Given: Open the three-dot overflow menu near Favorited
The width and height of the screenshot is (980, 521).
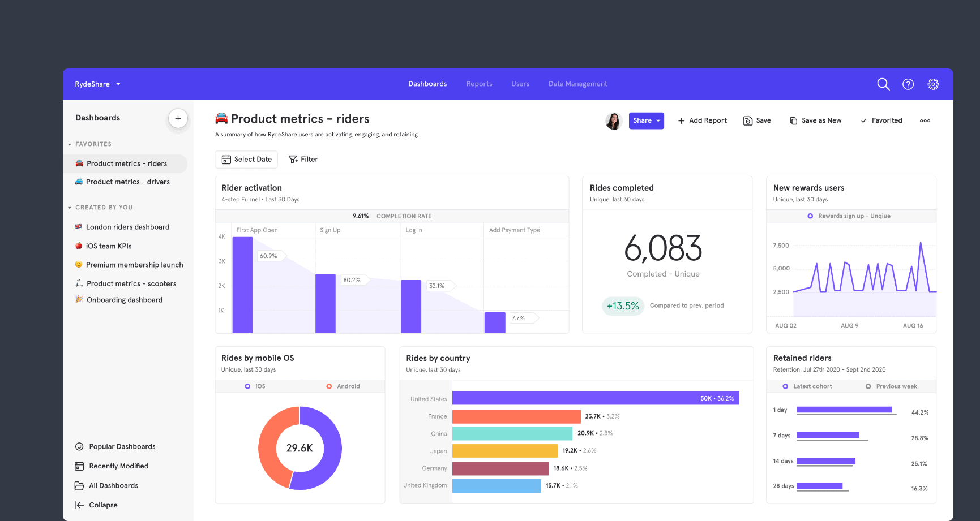Looking at the screenshot, I should [x=925, y=120].
